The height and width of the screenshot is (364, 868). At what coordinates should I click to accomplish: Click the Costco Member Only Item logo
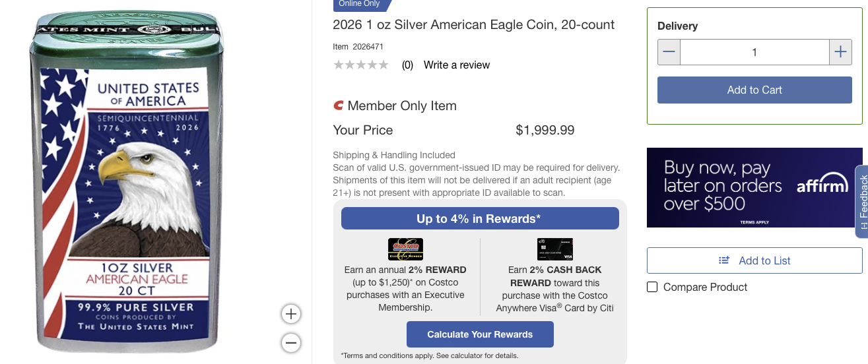tap(339, 106)
